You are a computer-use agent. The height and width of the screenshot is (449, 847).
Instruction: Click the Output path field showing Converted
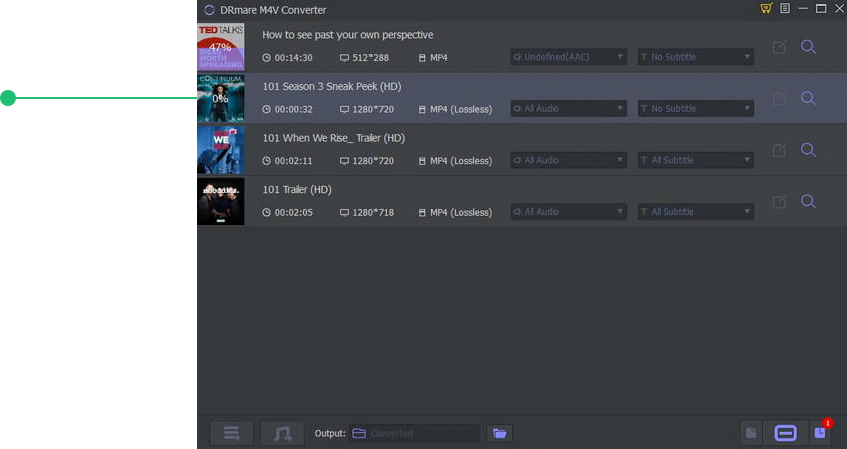pos(414,433)
